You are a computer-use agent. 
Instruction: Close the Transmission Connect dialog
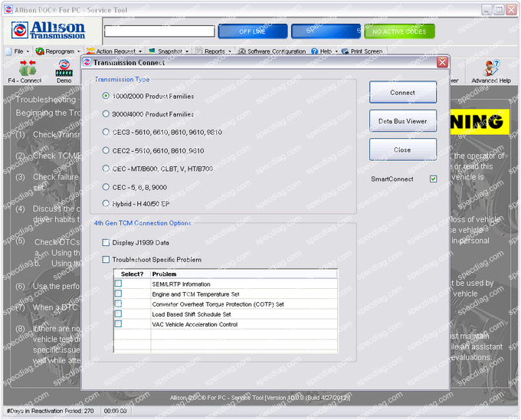click(442, 62)
